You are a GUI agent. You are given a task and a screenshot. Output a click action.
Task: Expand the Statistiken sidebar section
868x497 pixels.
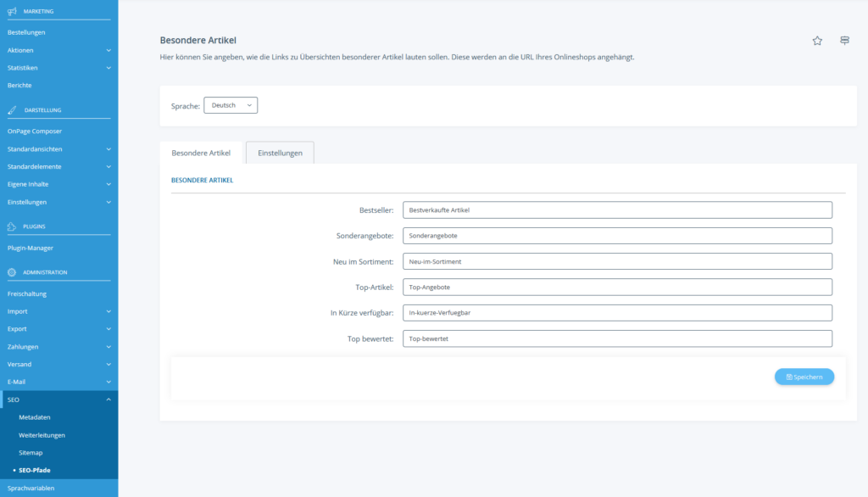click(x=58, y=68)
